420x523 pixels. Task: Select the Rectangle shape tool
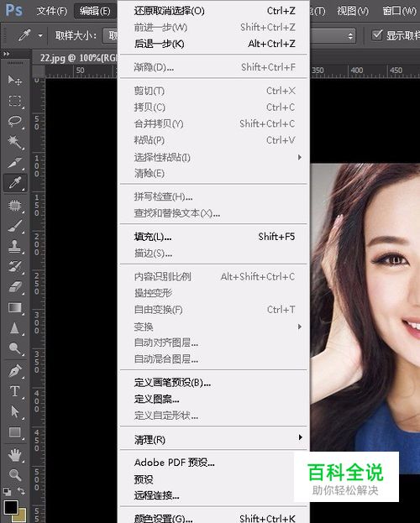(14, 432)
